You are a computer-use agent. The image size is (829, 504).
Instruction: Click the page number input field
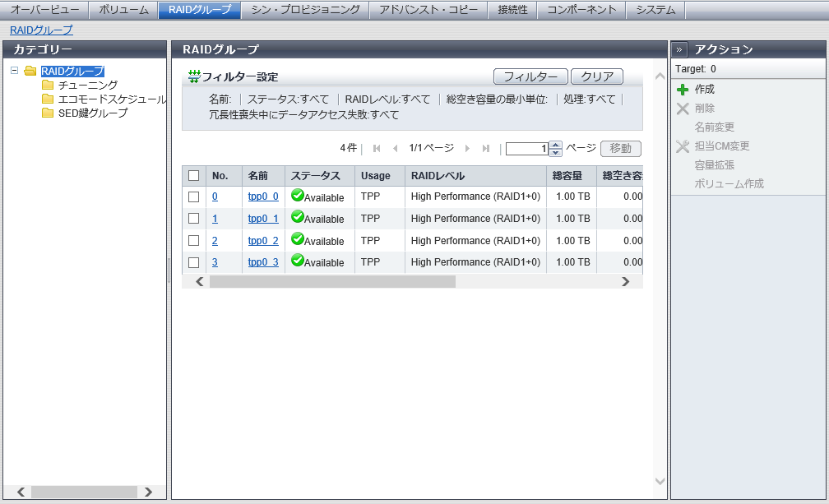(x=526, y=149)
